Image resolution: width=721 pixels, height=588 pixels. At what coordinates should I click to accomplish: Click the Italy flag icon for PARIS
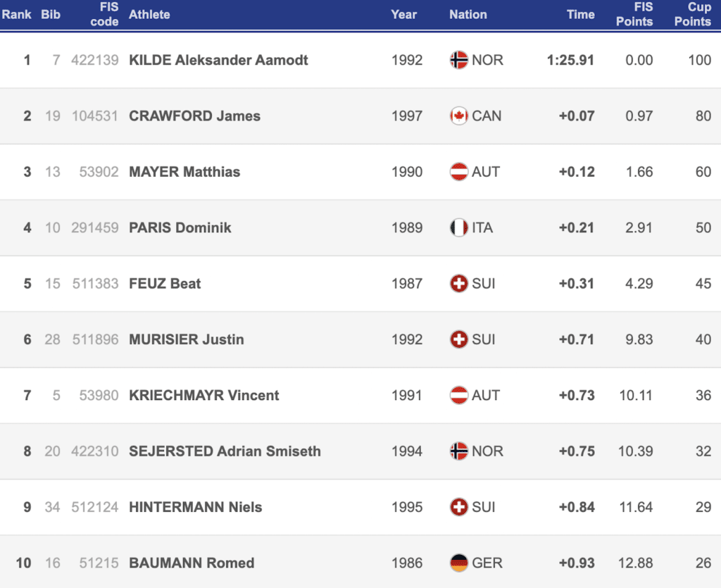(458, 227)
